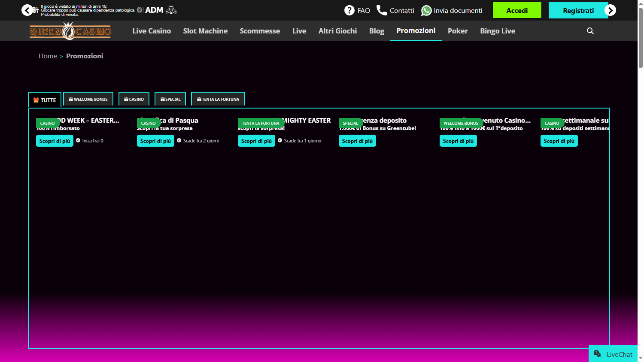Open Altri Giochi menu item
644x362 pixels.
point(338,31)
